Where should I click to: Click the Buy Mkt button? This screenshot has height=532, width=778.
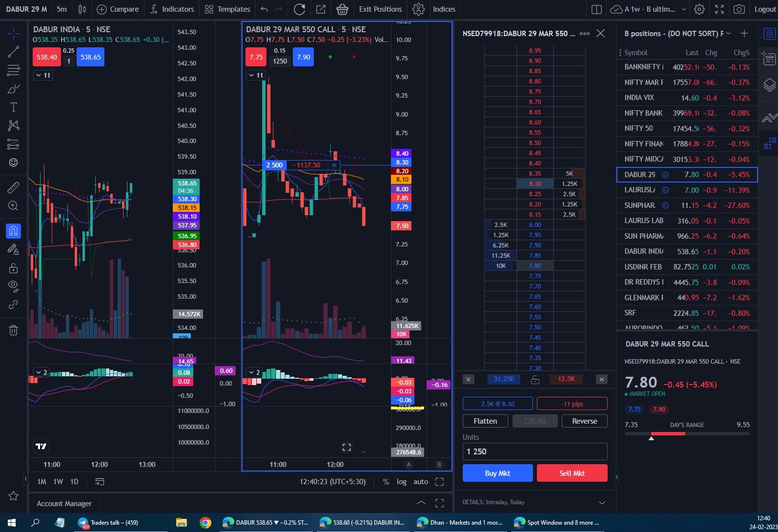[x=497, y=473]
